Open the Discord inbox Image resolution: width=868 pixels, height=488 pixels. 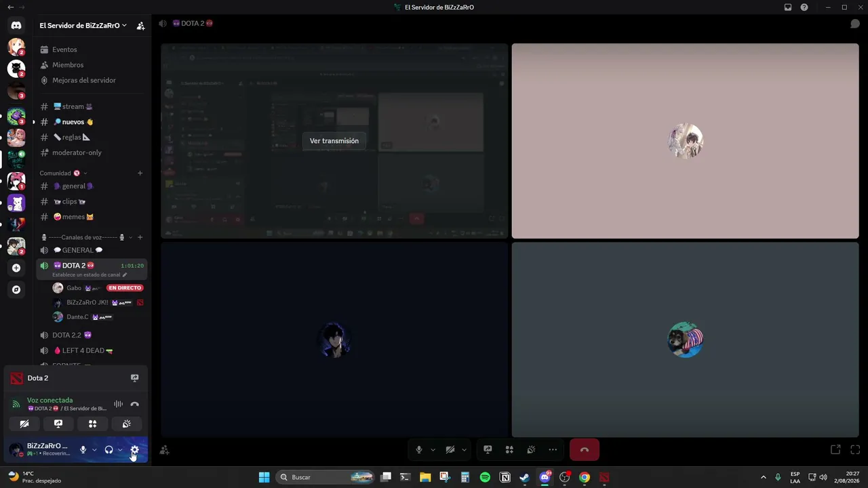(788, 7)
